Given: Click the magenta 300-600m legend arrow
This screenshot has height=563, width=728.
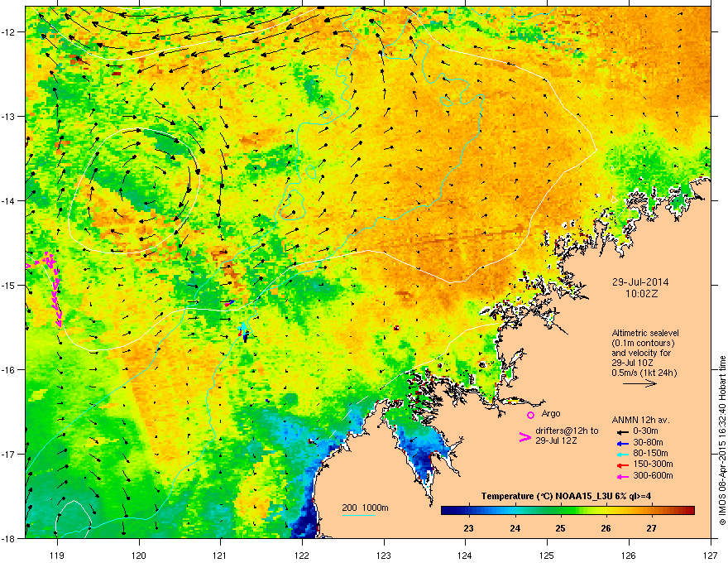Looking at the screenshot, I should 622,476.
